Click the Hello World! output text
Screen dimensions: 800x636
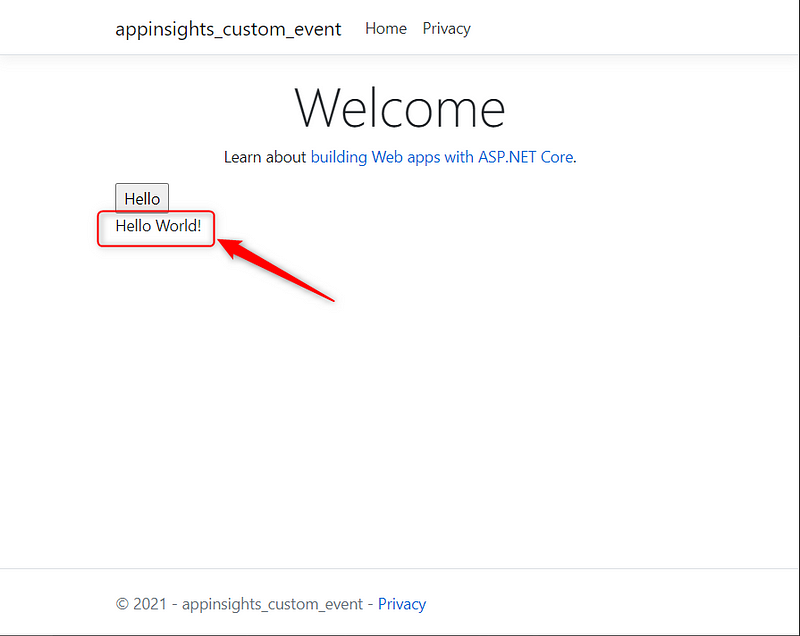click(158, 226)
